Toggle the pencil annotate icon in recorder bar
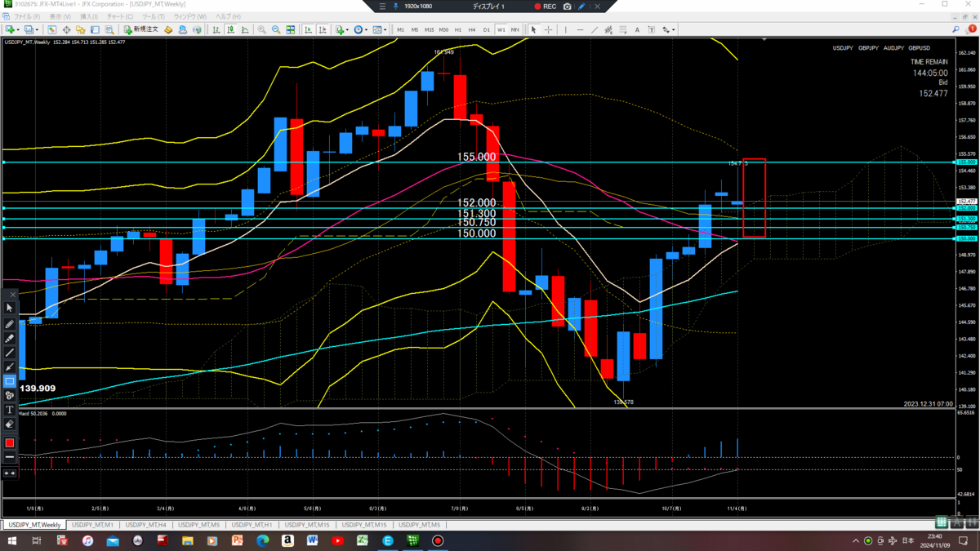The width and height of the screenshot is (980, 551). [581, 6]
